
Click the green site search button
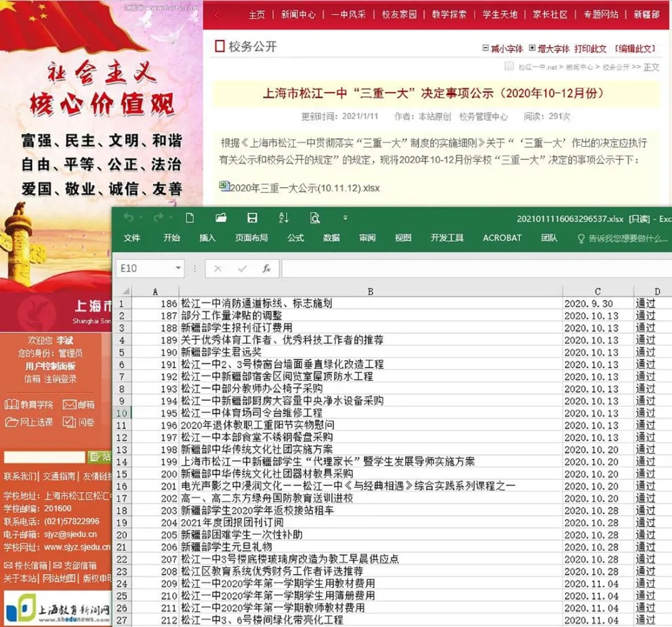100,457
